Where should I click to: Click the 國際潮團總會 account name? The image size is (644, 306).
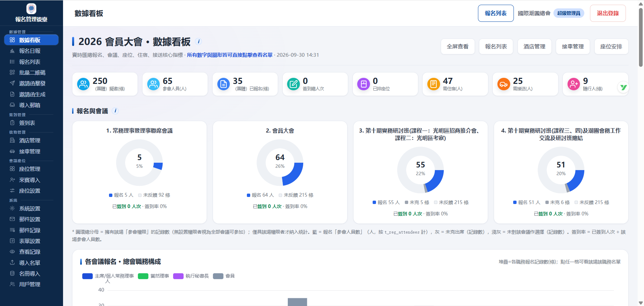pyautogui.click(x=534, y=13)
